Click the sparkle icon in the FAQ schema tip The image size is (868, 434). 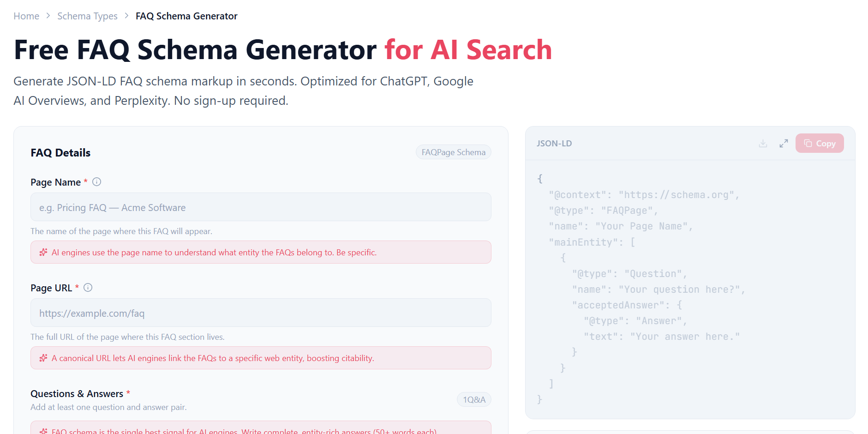(x=43, y=431)
